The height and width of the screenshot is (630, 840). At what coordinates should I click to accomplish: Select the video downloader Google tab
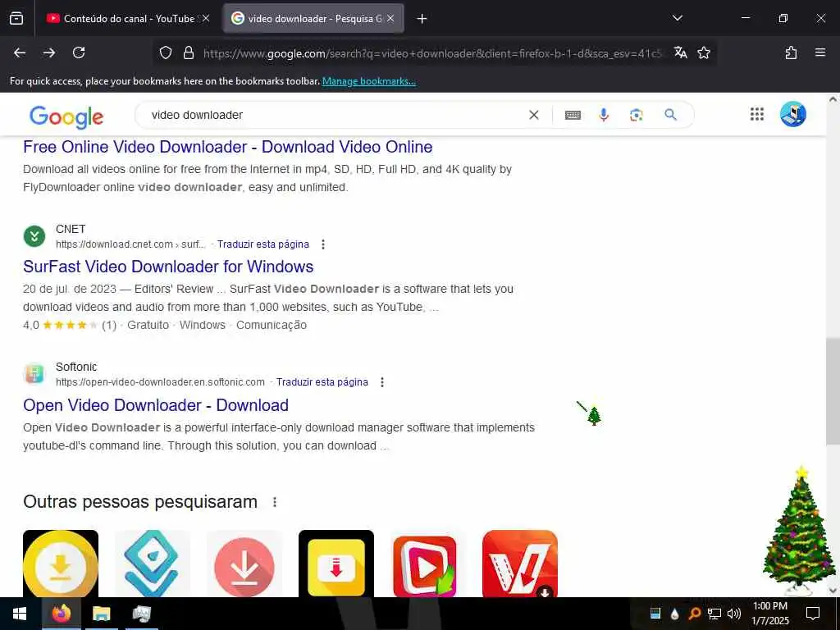314,18
